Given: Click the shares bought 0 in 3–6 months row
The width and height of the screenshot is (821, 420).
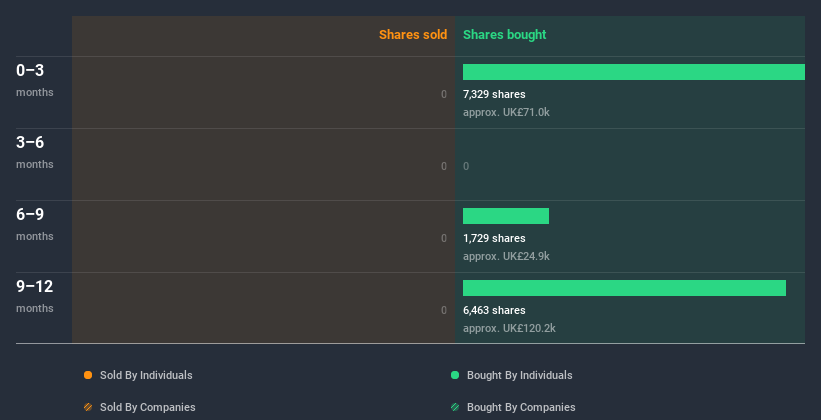Looking at the screenshot, I should tap(466, 166).
